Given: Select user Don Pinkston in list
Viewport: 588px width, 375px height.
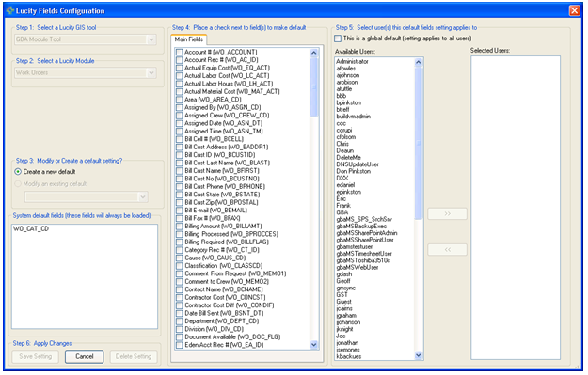Looking at the screenshot, I should (353, 171).
